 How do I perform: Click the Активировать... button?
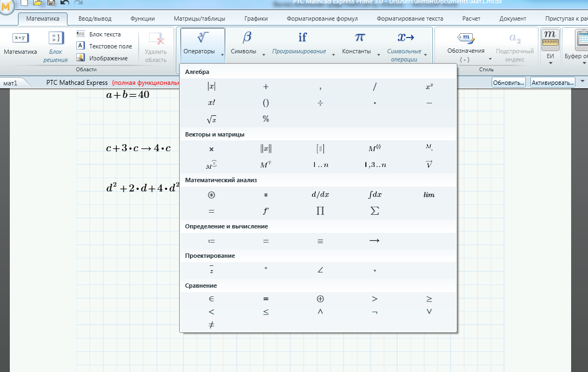click(553, 83)
